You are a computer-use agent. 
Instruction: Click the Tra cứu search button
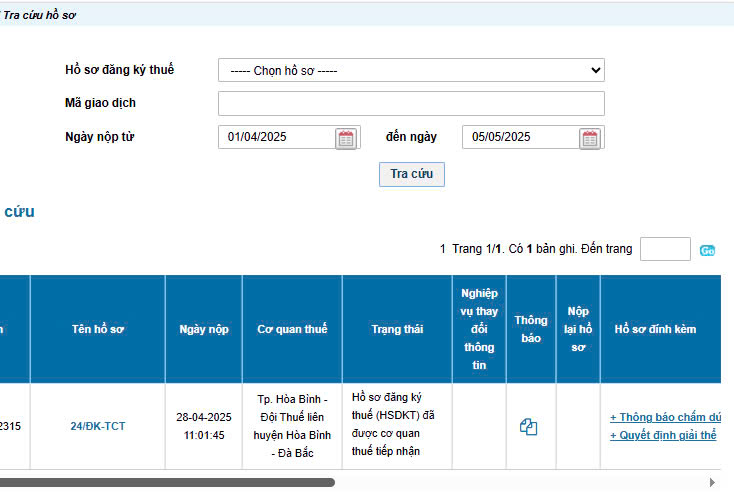411,174
